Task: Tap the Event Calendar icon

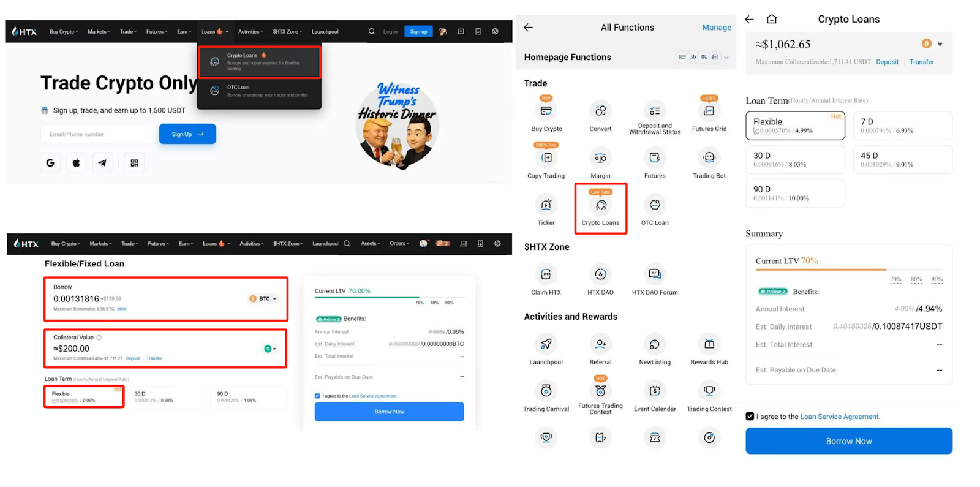Action: 655,391
